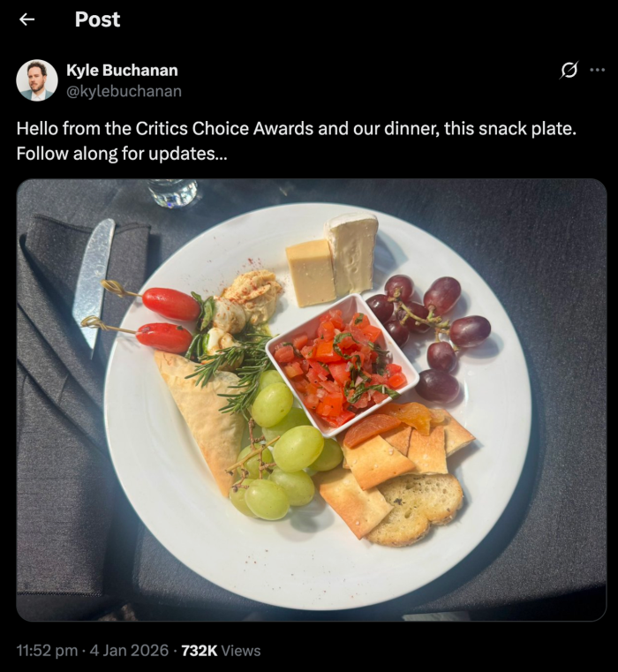Open the snack plate photo full size
This screenshot has width=618, height=672.
(x=312, y=399)
